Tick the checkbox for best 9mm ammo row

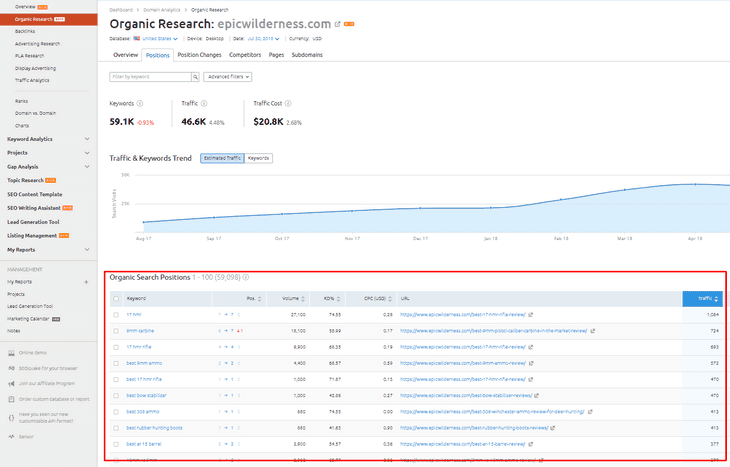coord(116,363)
